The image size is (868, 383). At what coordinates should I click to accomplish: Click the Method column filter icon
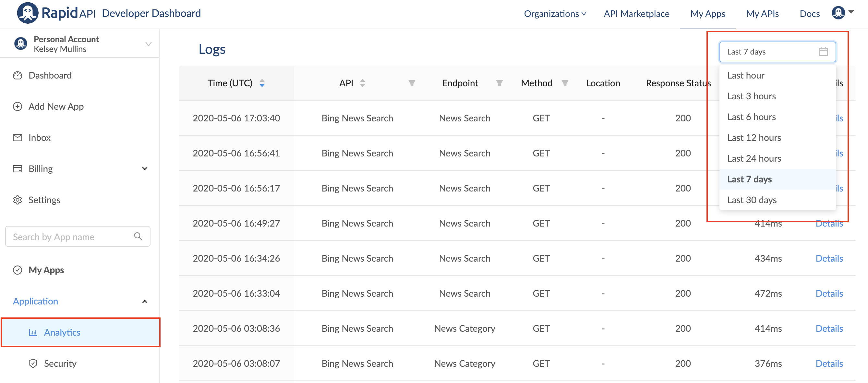565,83
